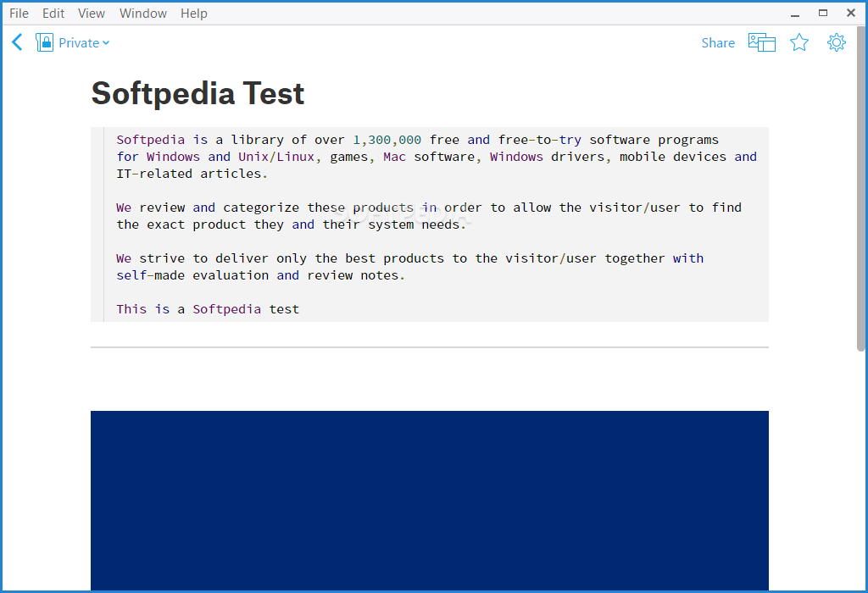Open the File menu
This screenshot has height=593, width=868.
(x=19, y=14)
